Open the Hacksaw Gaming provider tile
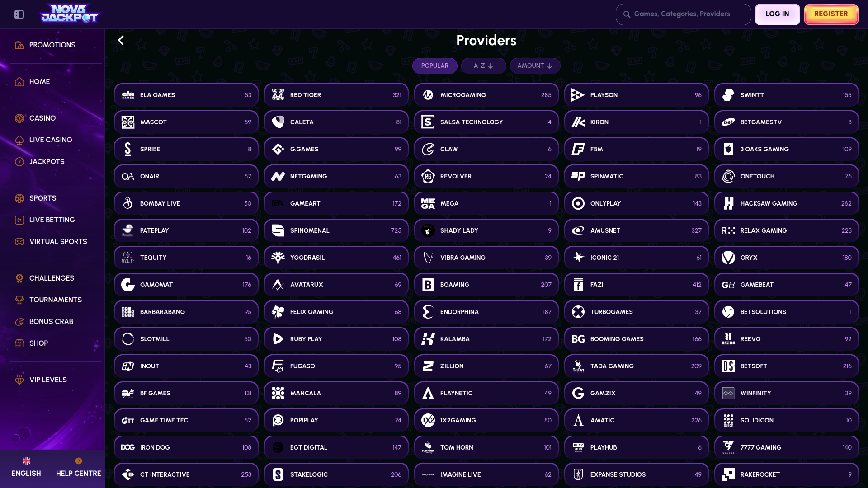 click(x=786, y=204)
